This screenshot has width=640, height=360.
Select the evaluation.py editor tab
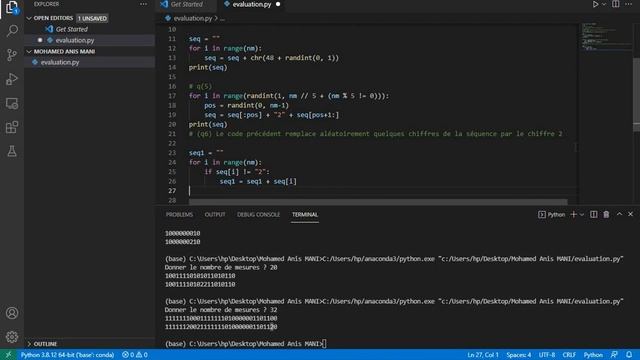251,4
